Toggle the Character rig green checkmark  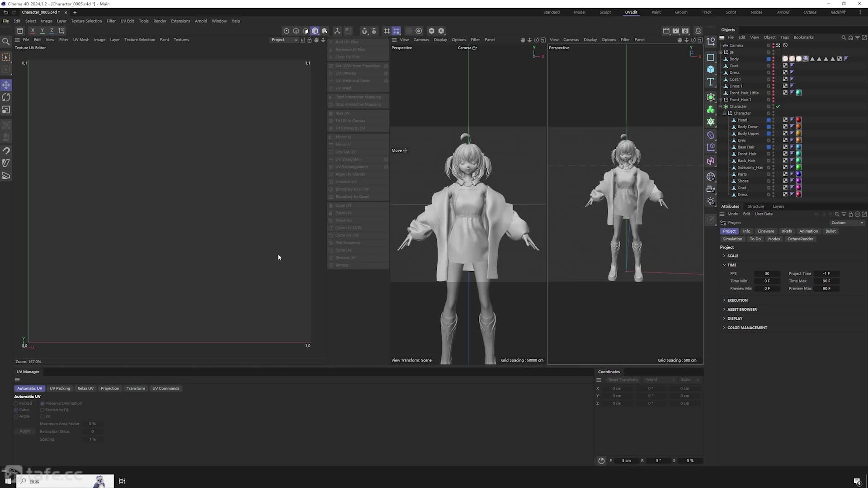click(778, 107)
